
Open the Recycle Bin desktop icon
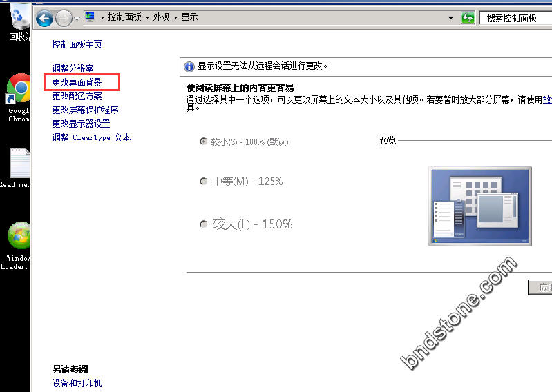(x=19, y=17)
